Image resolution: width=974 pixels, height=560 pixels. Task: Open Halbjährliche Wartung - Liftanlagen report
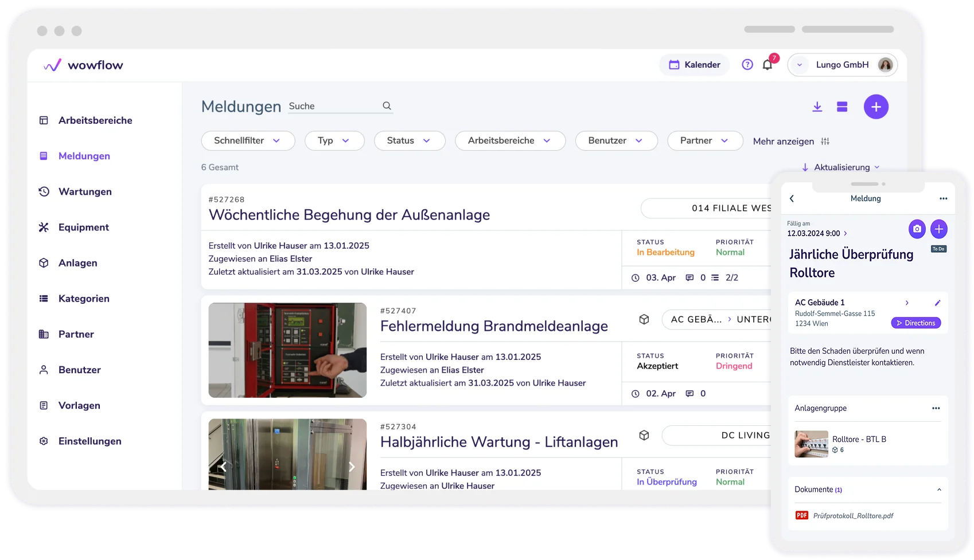click(x=499, y=442)
